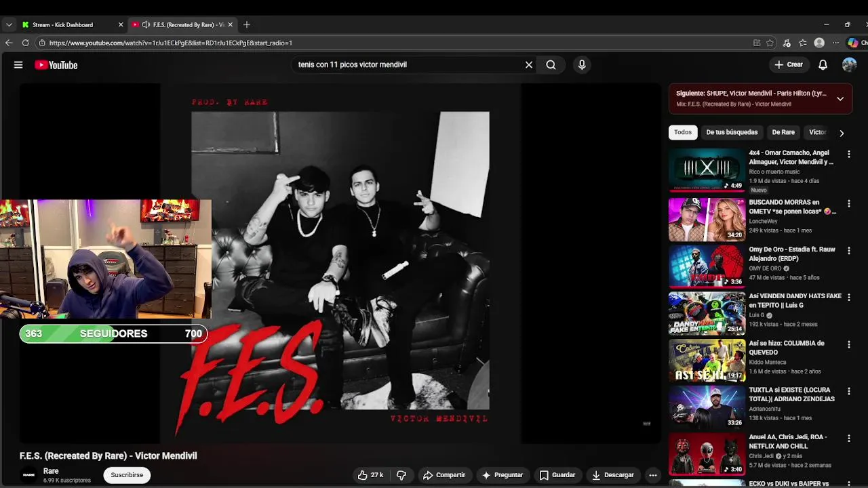Mute tab via speaker icon on YouTube tab
The height and width of the screenshot is (488, 868).
click(146, 24)
